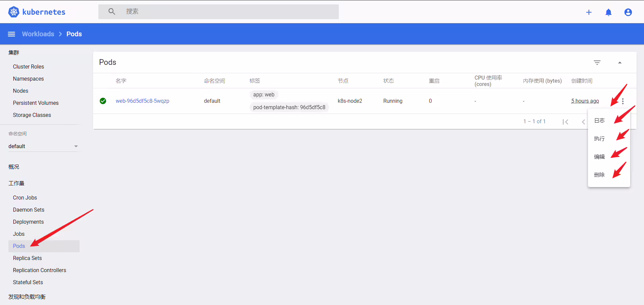Open the pod actions three-dot menu
This screenshot has height=305, width=644.
623,101
